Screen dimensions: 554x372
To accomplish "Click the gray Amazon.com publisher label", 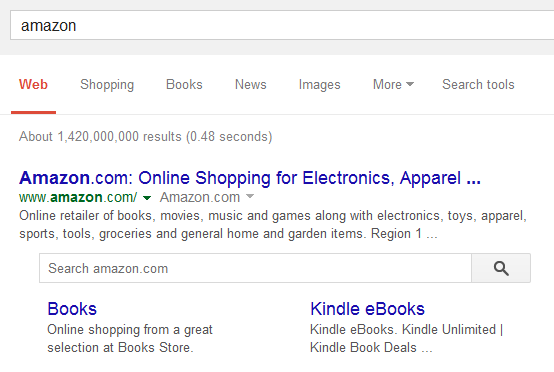I will pyautogui.click(x=200, y=197).
